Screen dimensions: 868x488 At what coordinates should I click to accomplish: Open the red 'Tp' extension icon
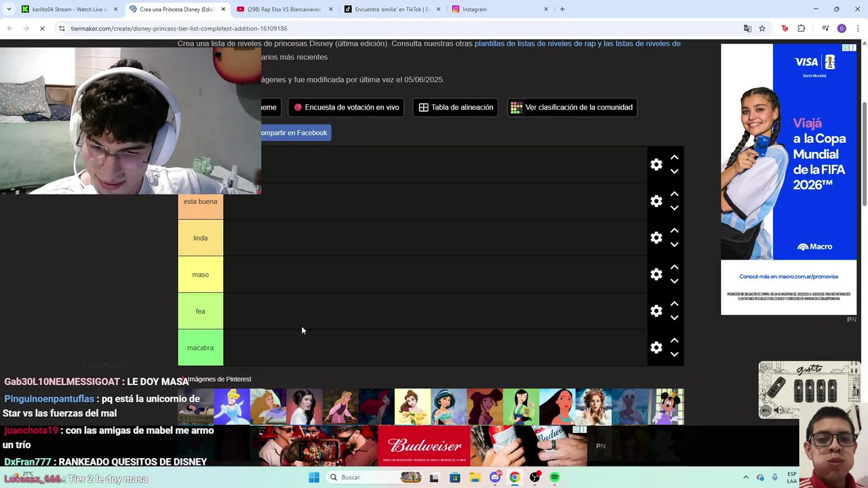pos(785,28)
